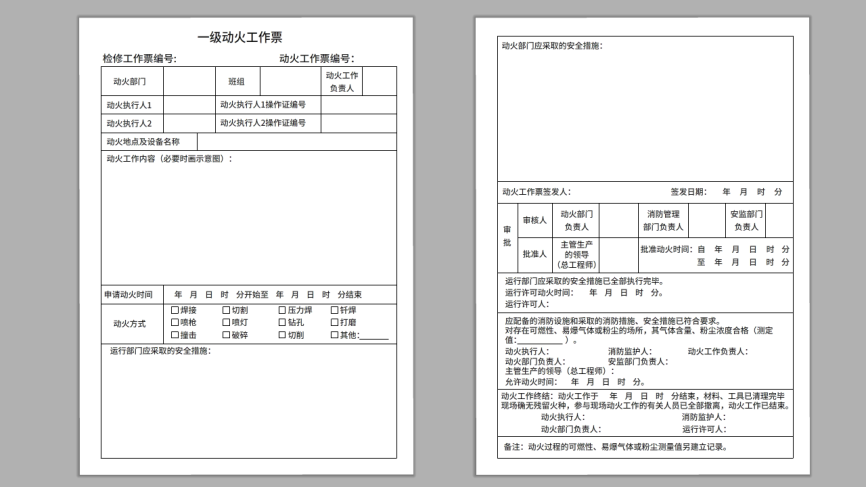Tick the 打磨 checkbox
Image resolution: width=866 pixels, height=487 pixels.
point(335,323)
